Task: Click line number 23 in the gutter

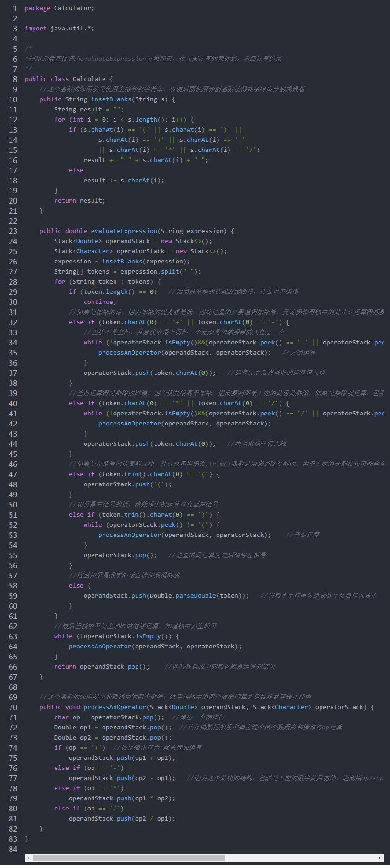Action: (x=12, y=231)
